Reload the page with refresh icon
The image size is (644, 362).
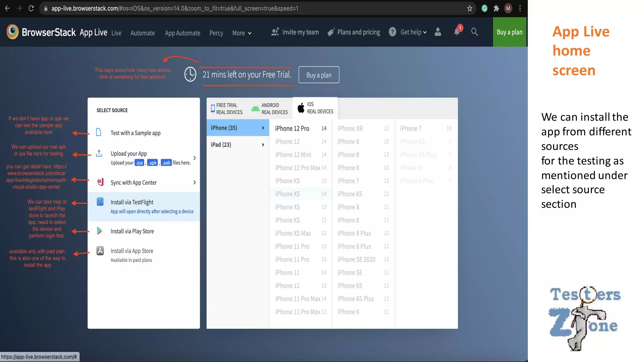click(x=31, y=8)
